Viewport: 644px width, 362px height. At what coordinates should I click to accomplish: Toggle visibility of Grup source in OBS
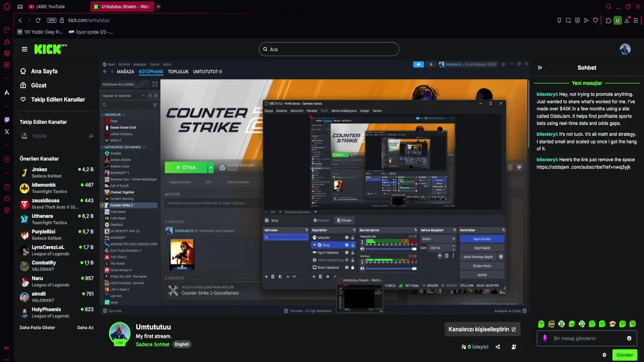[347, 245]
